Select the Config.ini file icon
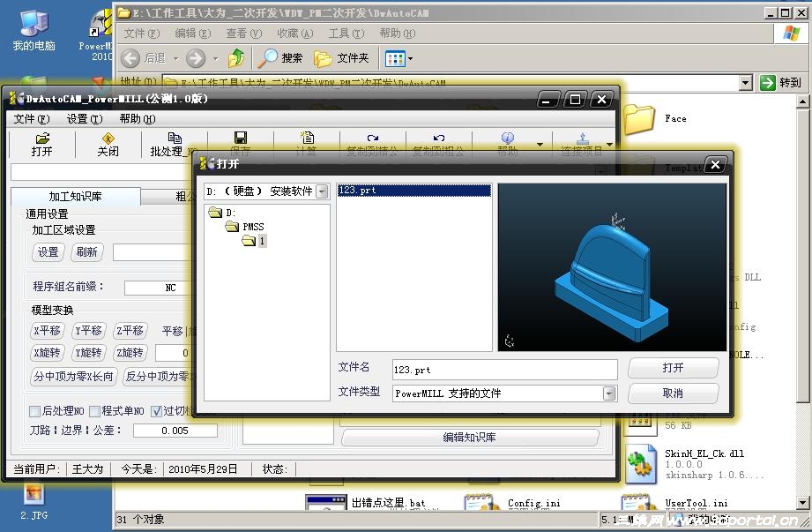The height and width of the screenshot is (532, 812). tap(481, 502)
